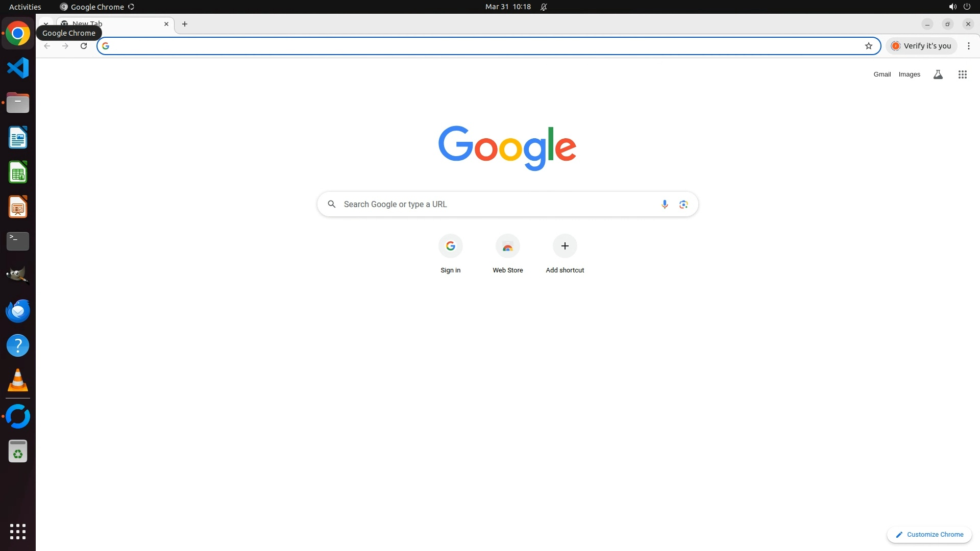Open Search Labs flask icon
The image size is (980, 551).
click(938, 74)
